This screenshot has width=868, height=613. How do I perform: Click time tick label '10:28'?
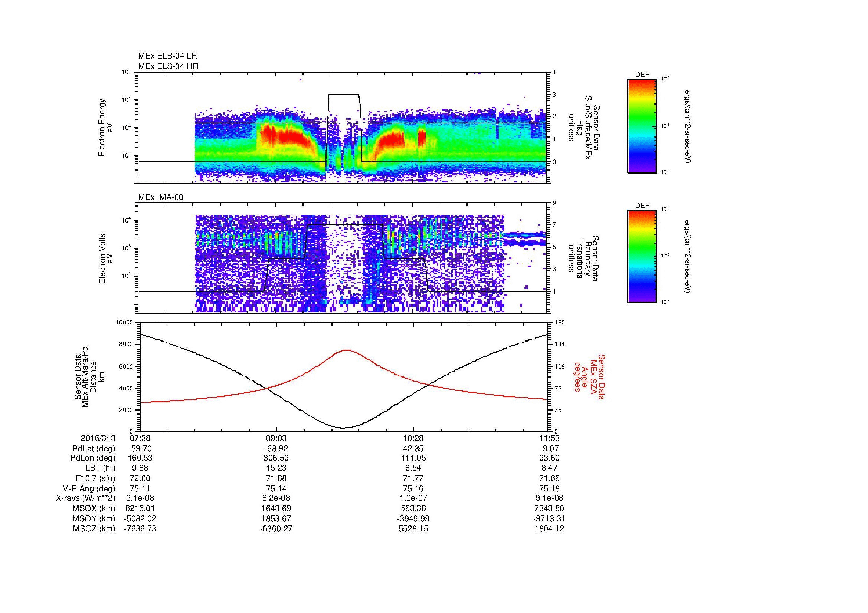point(413,438)
